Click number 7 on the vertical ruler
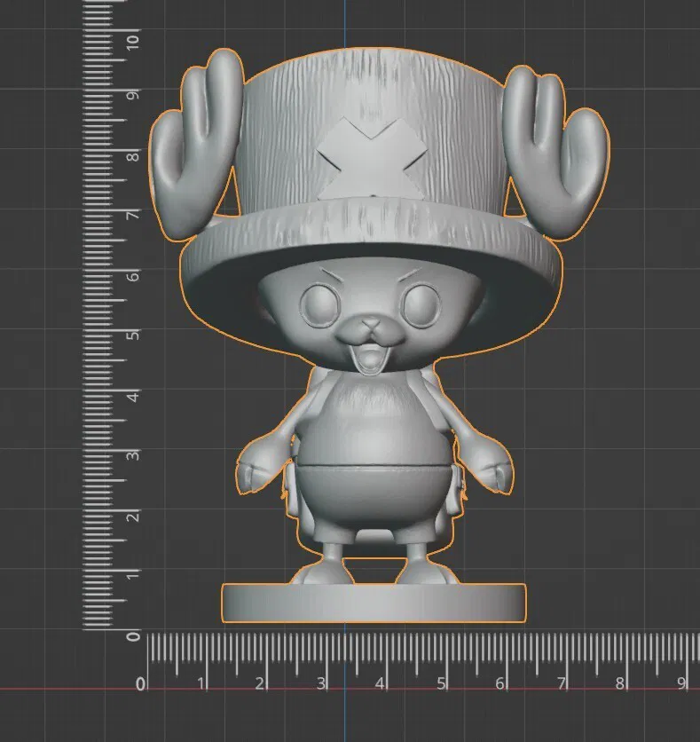700x742 pixels. (133, 215)
